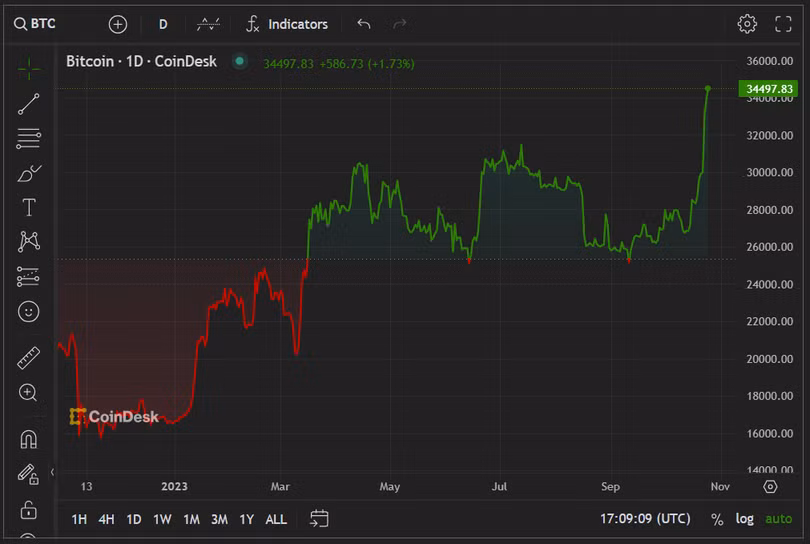Open the emoji icons tool
Image resolution: width=810 pixels, height=544 pixels.
click(x=28, y=312)
